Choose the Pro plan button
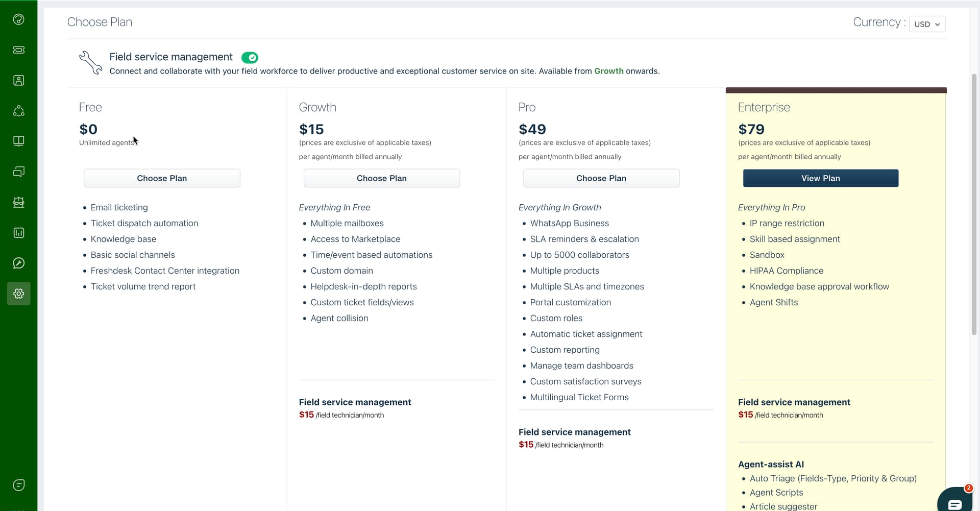 tap(601, 178)
